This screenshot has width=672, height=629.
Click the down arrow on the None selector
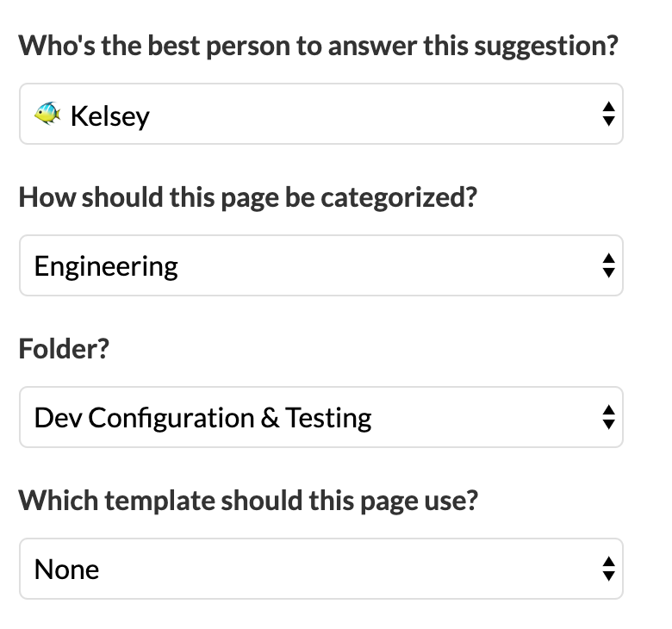608,576
